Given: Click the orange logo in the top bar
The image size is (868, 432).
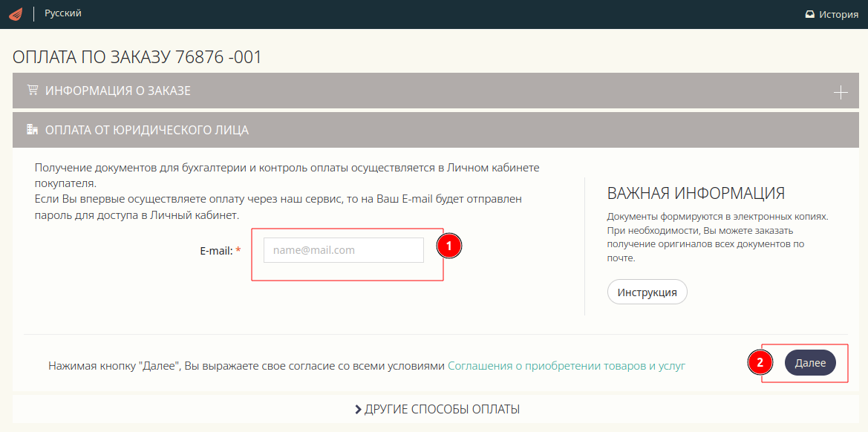Looking at the screenshot, I should (x=16, y=14).
